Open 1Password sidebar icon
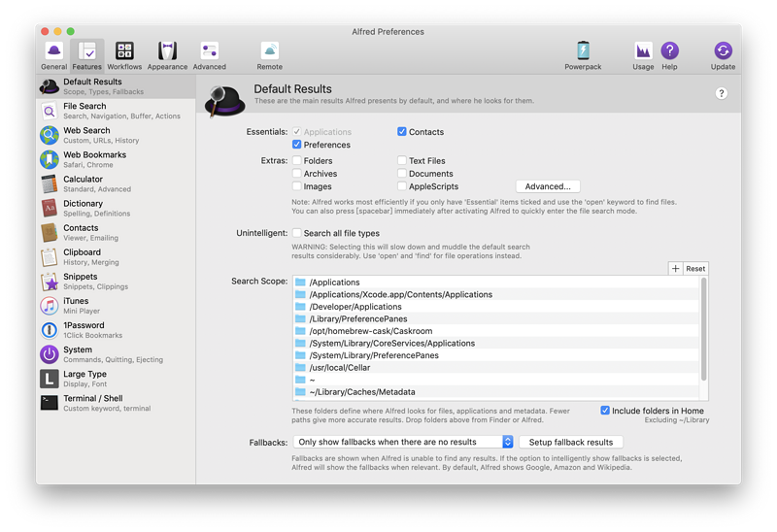The height and width of the screenshot is (532, 777). (50, 330)
